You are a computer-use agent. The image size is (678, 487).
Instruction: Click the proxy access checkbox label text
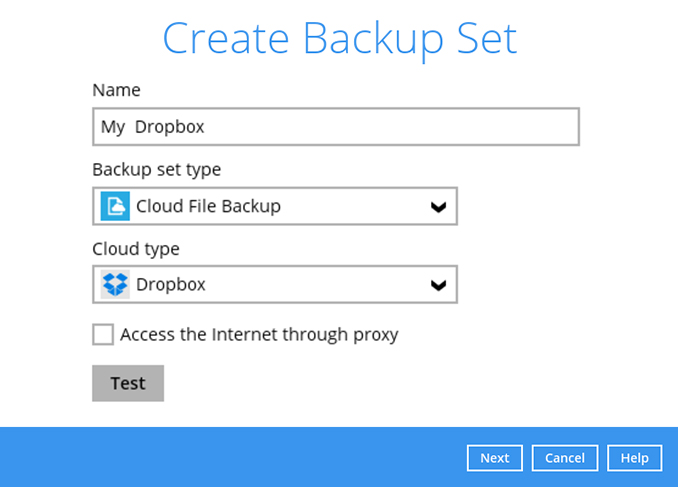259,335
